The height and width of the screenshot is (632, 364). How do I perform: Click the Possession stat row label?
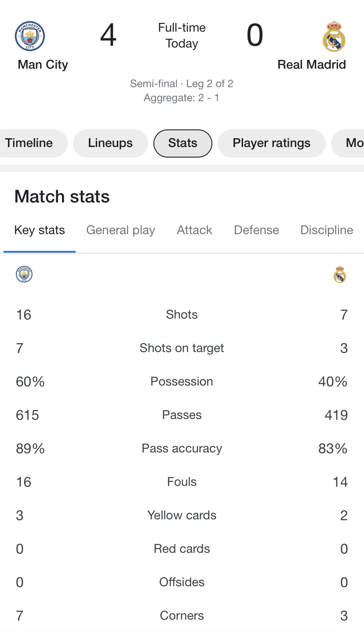coord(182,382)
